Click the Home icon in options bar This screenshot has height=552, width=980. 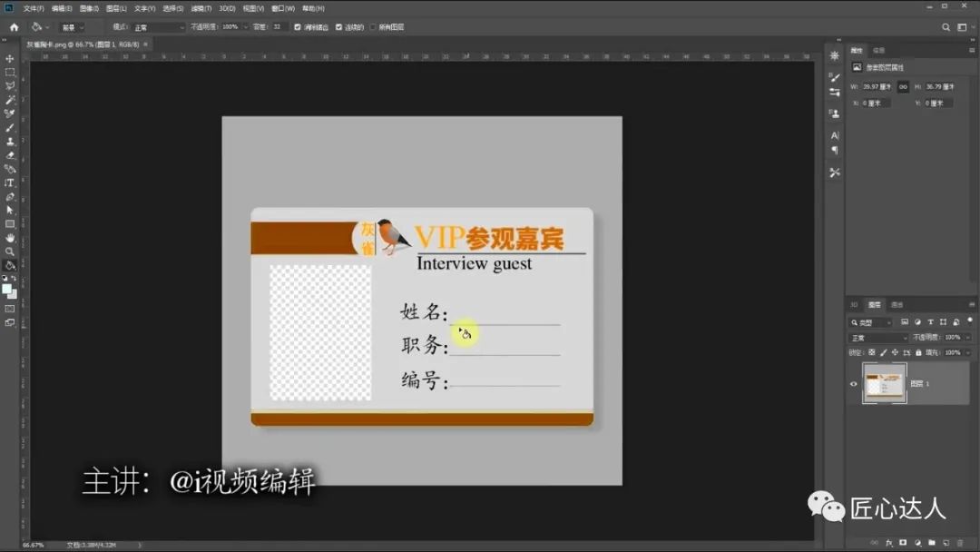click(14, 27)
